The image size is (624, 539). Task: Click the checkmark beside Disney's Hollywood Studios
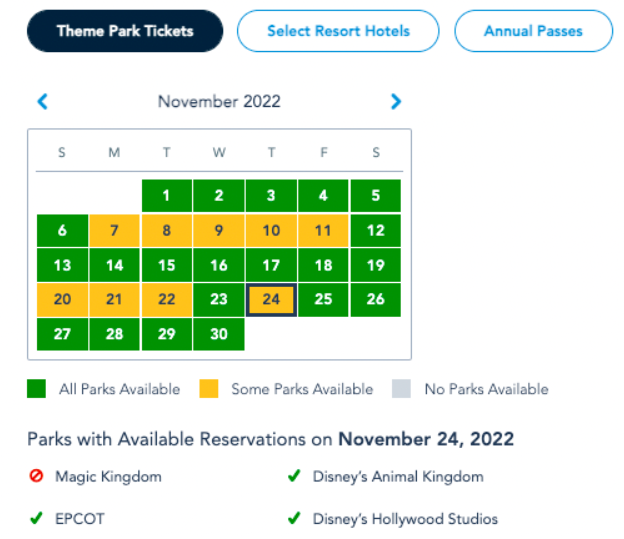coord(294,519)
